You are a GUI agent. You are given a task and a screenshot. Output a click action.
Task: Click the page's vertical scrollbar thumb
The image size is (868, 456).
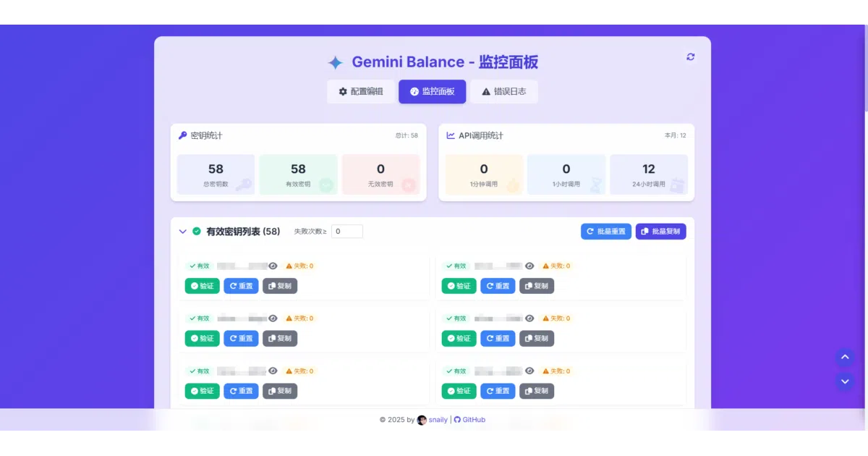[x=865, y=68]
